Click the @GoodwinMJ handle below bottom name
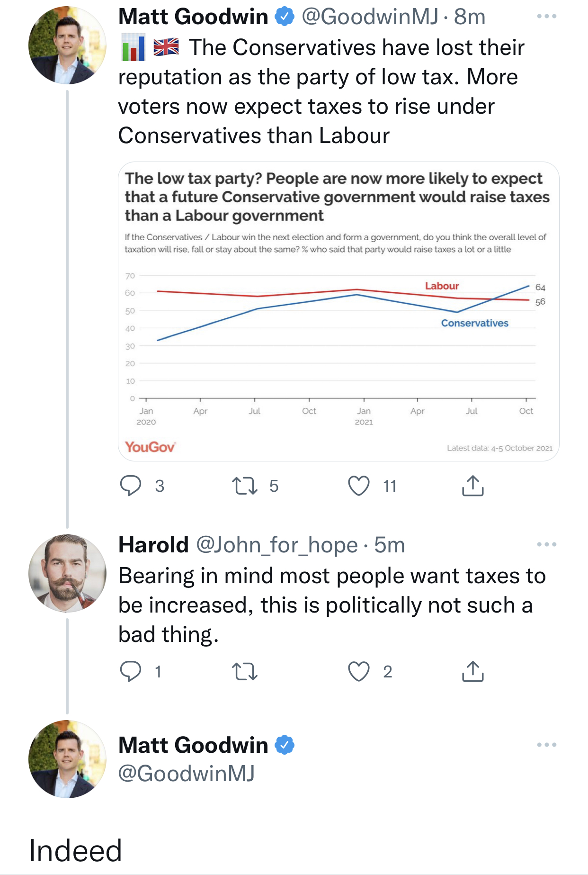 (187, 773)
